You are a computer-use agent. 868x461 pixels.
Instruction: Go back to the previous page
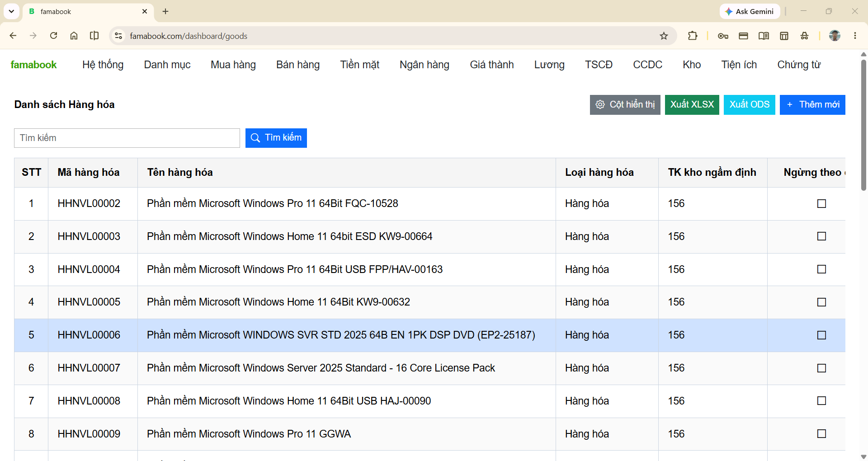tap(13, 36)
